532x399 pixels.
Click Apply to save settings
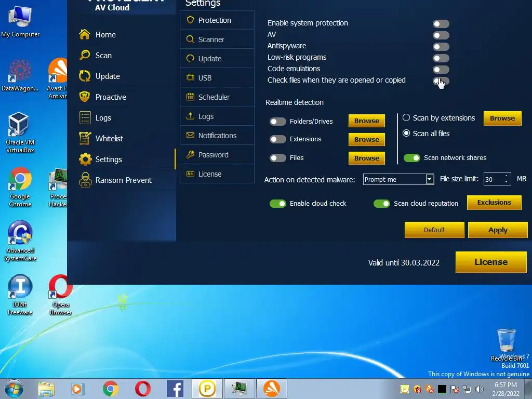[498, 230]
